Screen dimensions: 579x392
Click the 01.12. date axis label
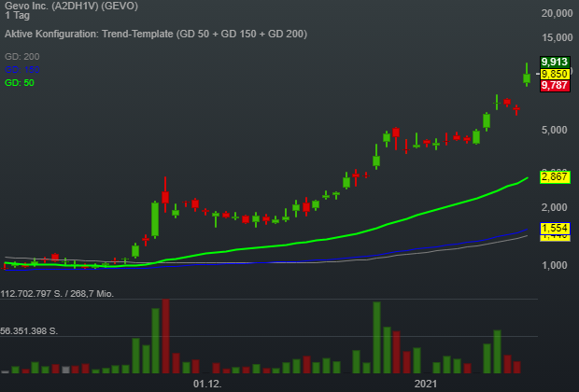coord(207,384)
